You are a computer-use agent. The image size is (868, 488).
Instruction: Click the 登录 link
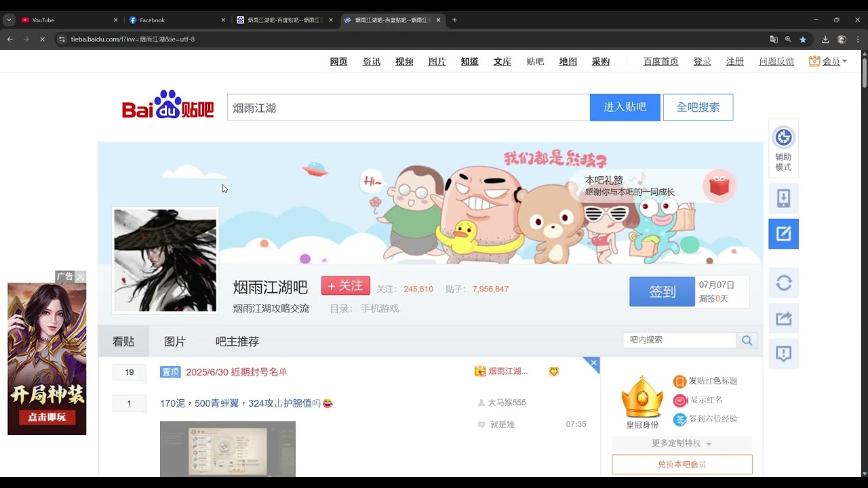click(702, 62)
